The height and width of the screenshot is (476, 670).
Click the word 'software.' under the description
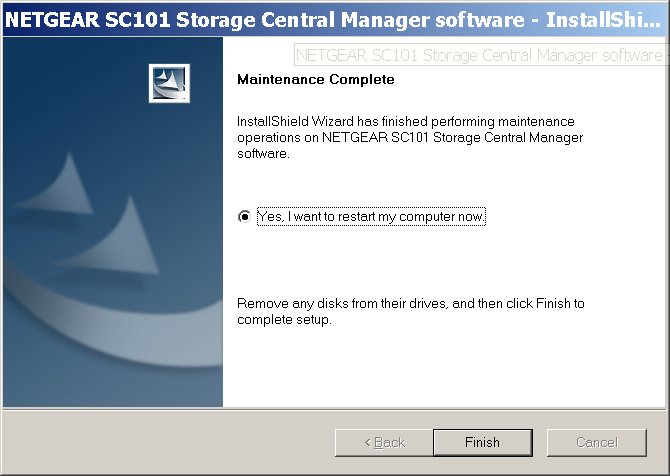(263, 153)
